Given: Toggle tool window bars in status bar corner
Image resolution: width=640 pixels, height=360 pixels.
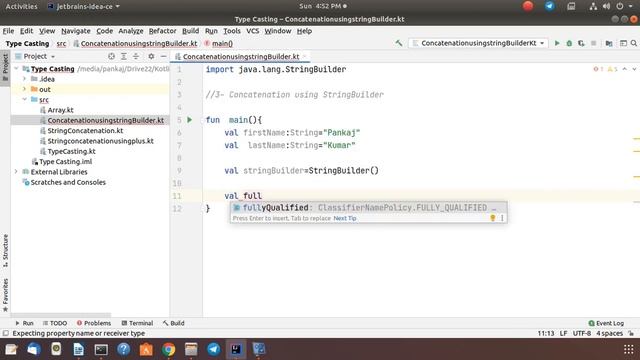Looking at the screenshot, I should point(5,333).
